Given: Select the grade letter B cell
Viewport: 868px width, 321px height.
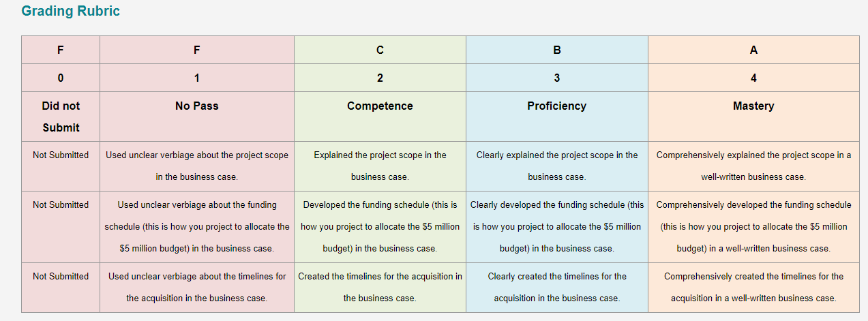Looking at the screenshot, I should tap(557, 50).
